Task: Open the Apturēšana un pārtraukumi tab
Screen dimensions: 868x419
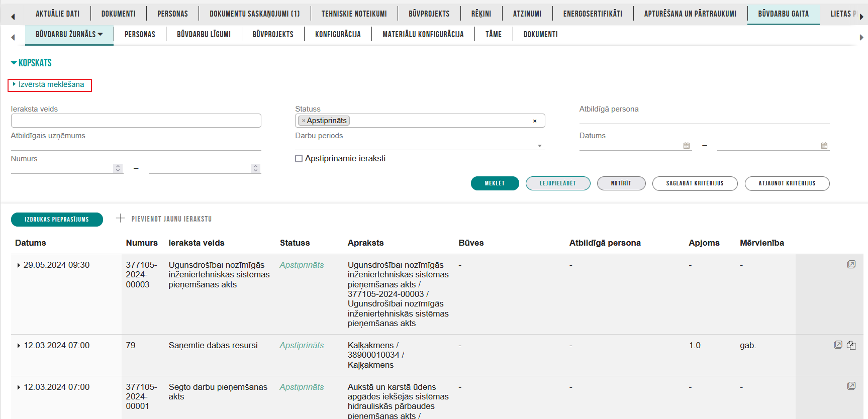Action: point(690,14)
